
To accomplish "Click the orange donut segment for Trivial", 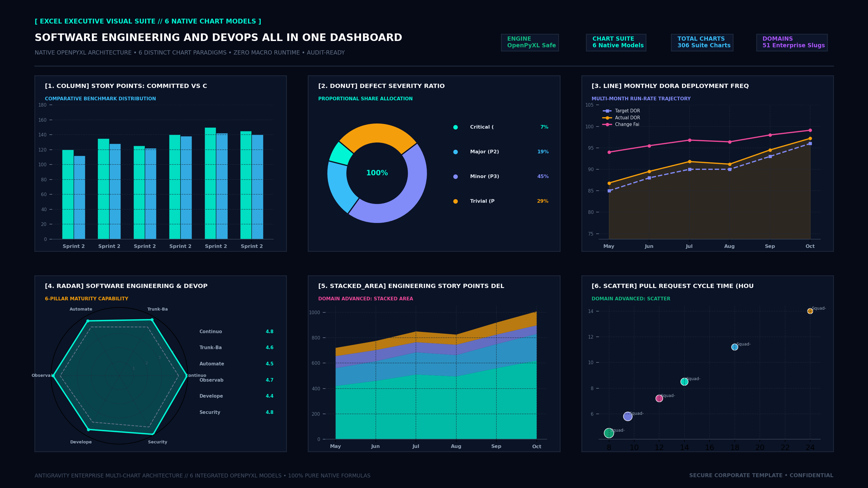I will point(377,133).
